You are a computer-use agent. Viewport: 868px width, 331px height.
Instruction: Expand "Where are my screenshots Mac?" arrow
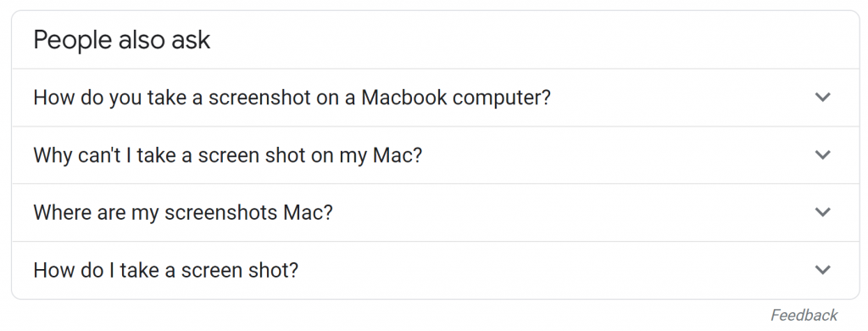(x=823, y=212)
